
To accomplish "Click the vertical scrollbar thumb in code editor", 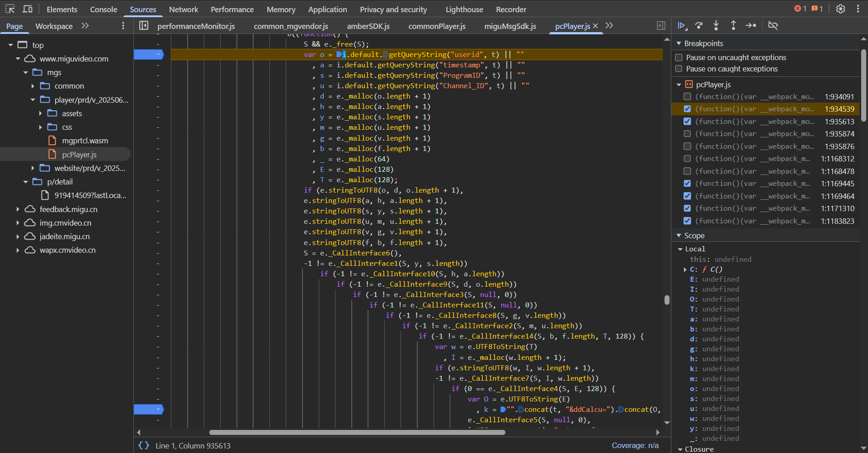I will pos(667,300).
